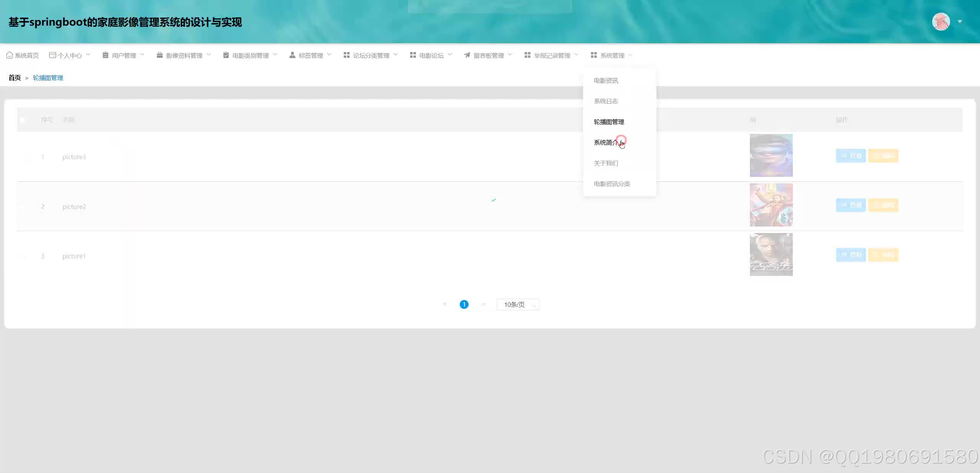Open the 10条/页 page size dropdown
This screenshot has height=473, width=980.
518,305
